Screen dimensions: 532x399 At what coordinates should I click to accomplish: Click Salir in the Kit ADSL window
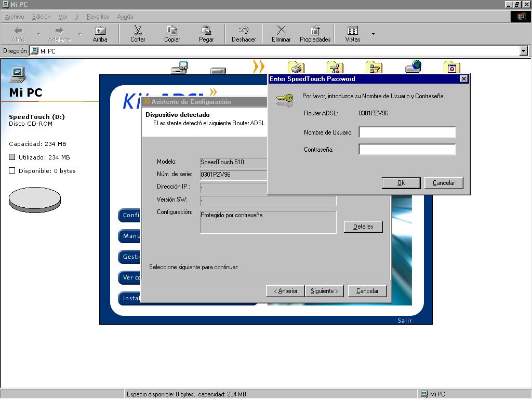404,320
